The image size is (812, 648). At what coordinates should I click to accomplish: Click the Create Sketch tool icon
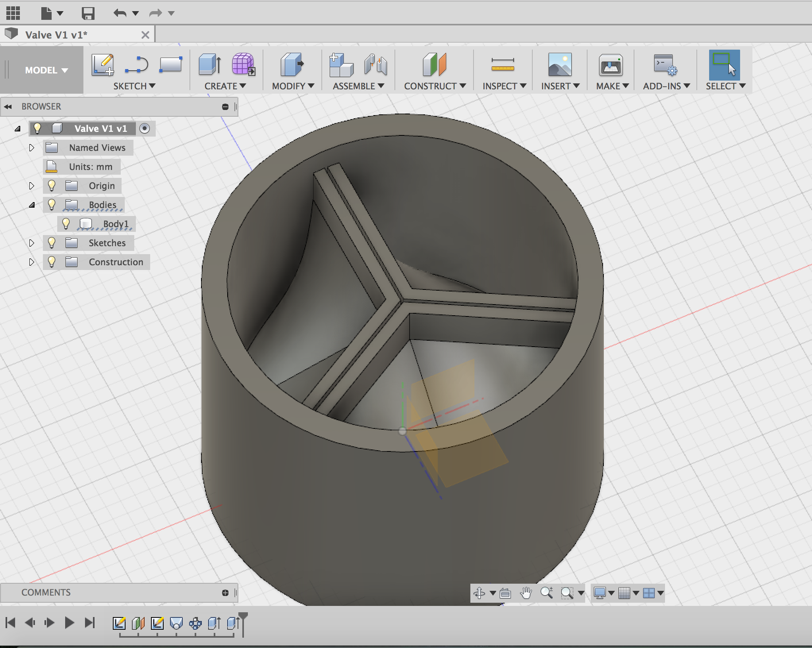pyautogui.click(x=103, y=64)
